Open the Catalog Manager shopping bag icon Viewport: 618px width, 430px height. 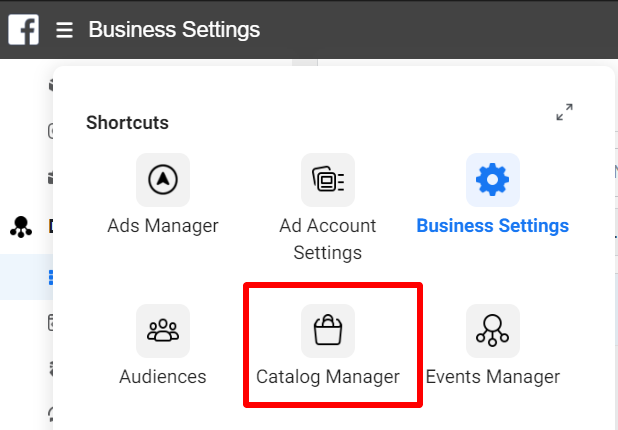(x=328, y=331)
